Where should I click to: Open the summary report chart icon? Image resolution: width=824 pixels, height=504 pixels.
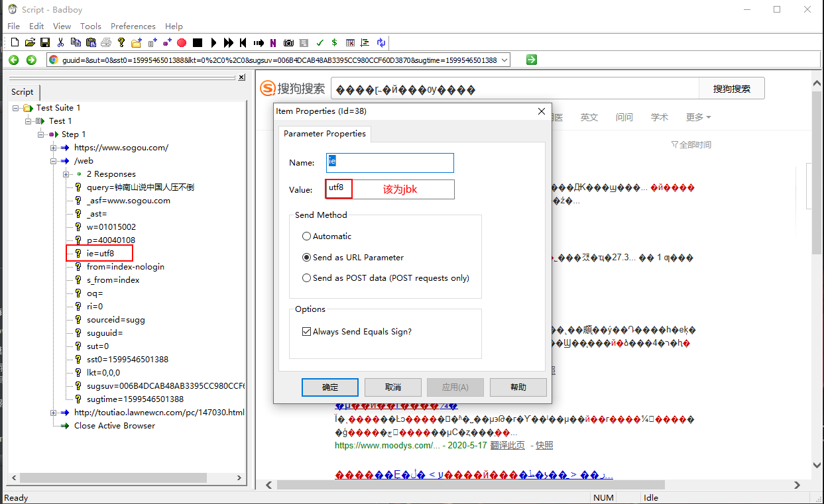click(365, 42)
